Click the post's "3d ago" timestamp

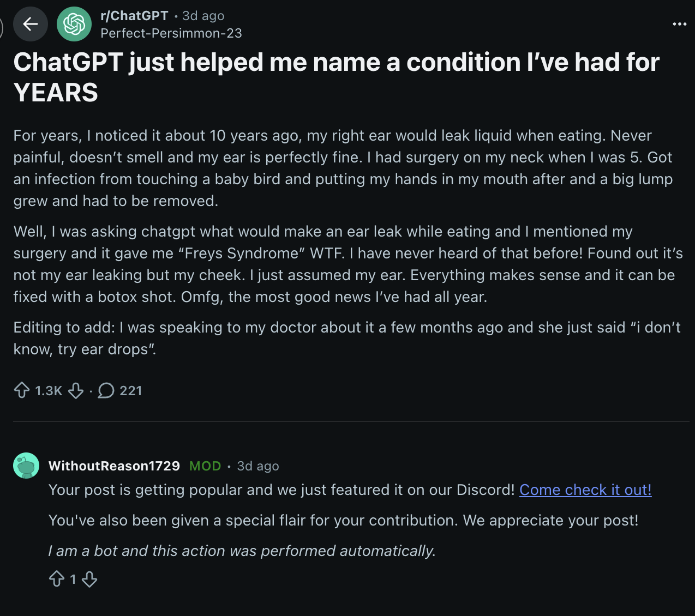(203, 16)
